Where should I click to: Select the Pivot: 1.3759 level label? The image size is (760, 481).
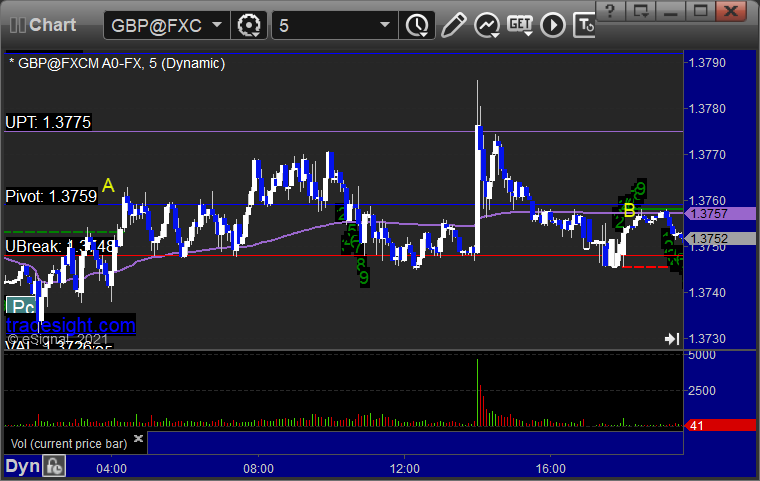[x=51, y=196]
